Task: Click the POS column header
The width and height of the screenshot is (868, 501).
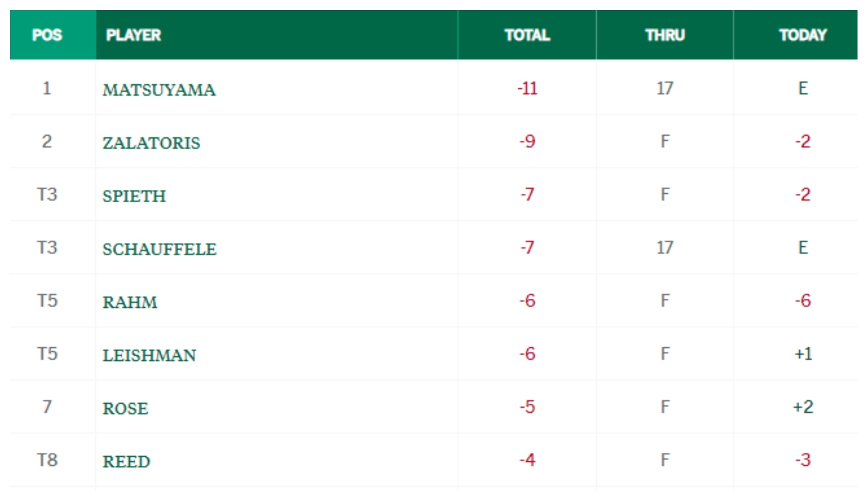Action: click(47, 35)
